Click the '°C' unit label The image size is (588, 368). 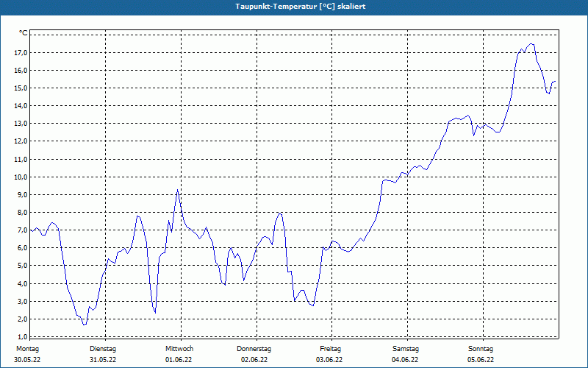point(24,33)
